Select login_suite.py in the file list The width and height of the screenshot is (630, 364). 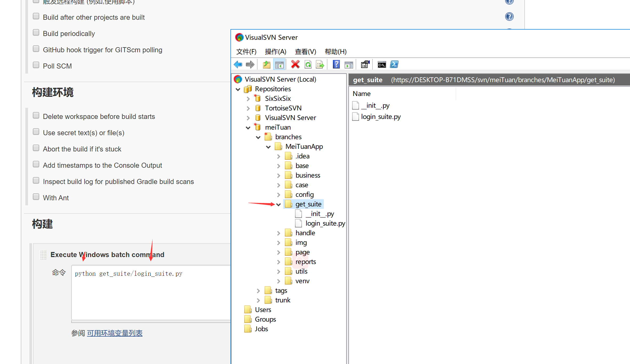381,117
